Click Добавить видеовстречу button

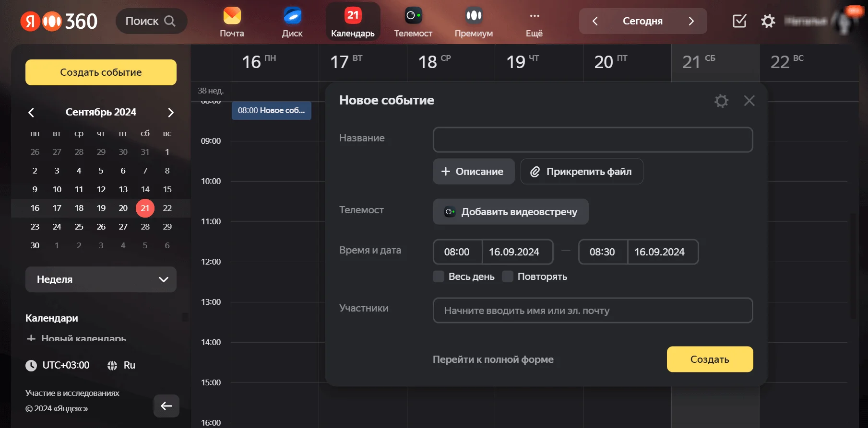tap(511, 212)
